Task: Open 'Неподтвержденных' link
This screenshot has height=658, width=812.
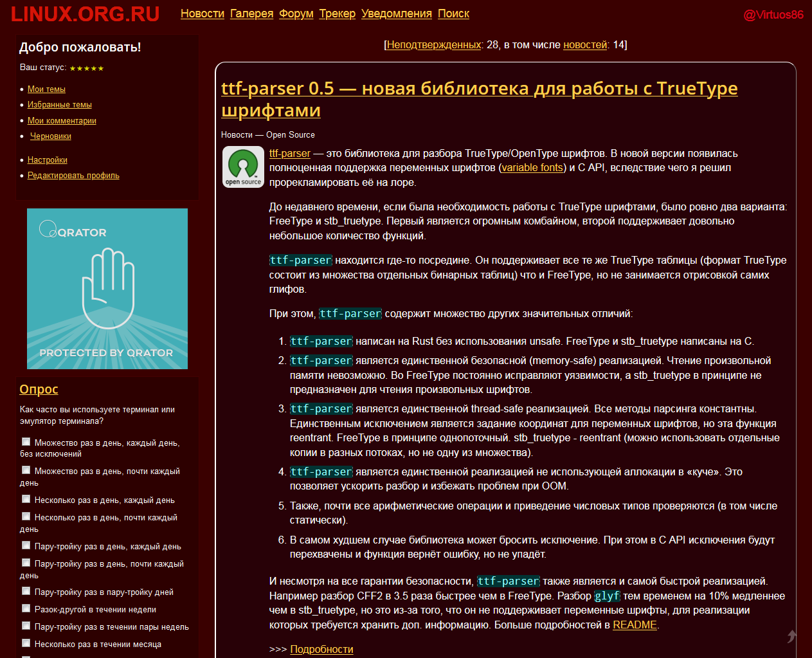Action: 434,45
